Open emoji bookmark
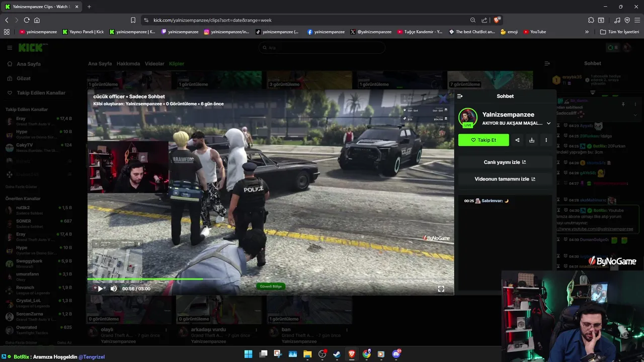 [x=509, y=32]
